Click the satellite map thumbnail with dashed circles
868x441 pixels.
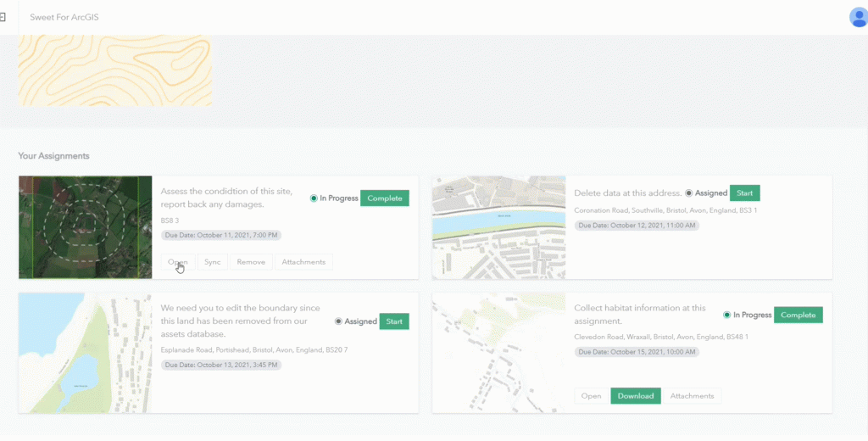(86, 227)
